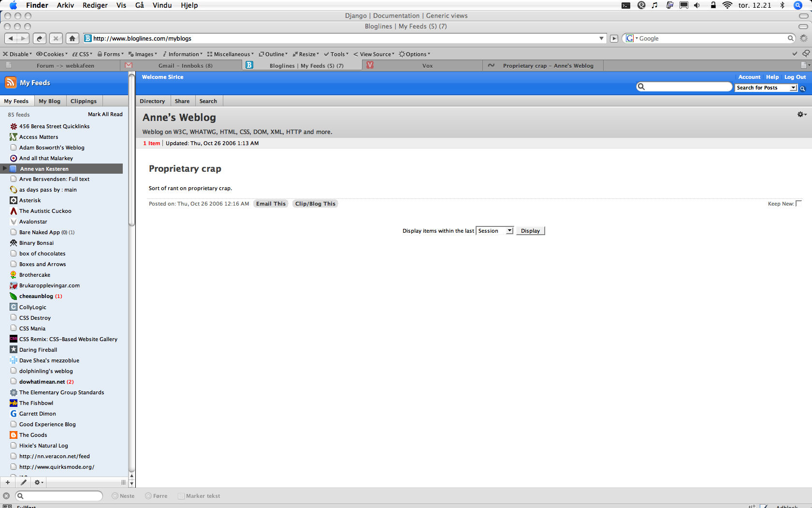The width and height of the screenshot is (812, 508).
Task: Open the CSS developer toolbar menu
Action: 83,54
